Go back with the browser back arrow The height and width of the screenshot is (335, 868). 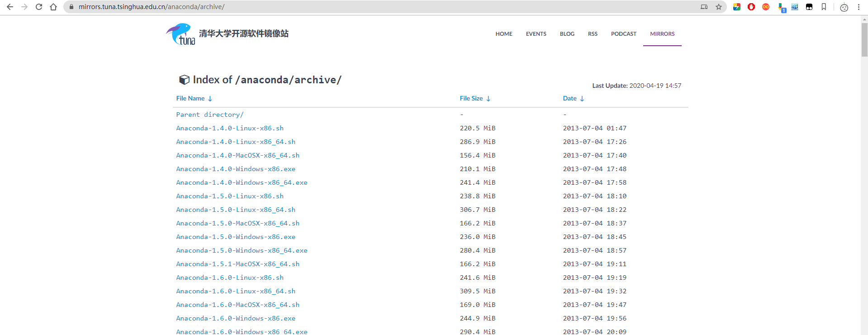[10, 7]
